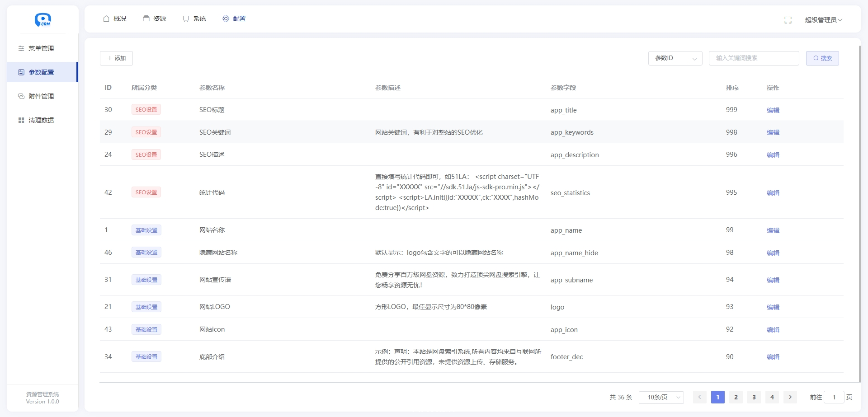Screen dimensions: 868x417
Task: Click ID 46 cell
Action: tap(108, 253)
